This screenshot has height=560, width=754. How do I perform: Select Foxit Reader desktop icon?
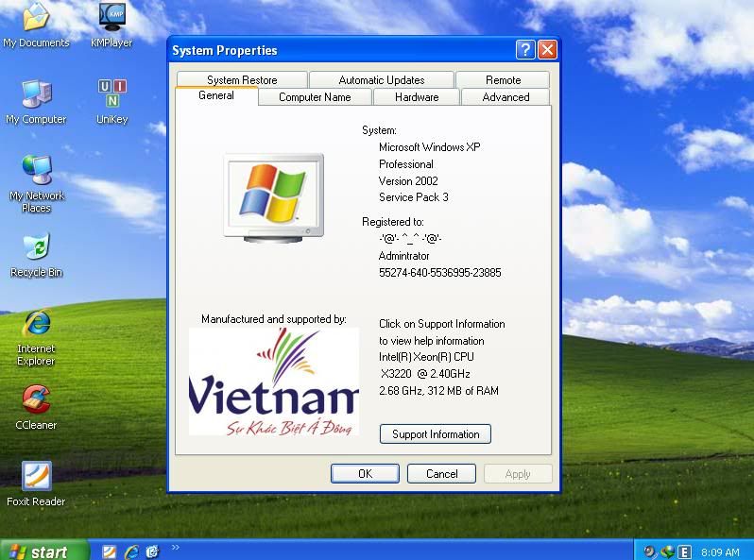[x=36, y=484]
